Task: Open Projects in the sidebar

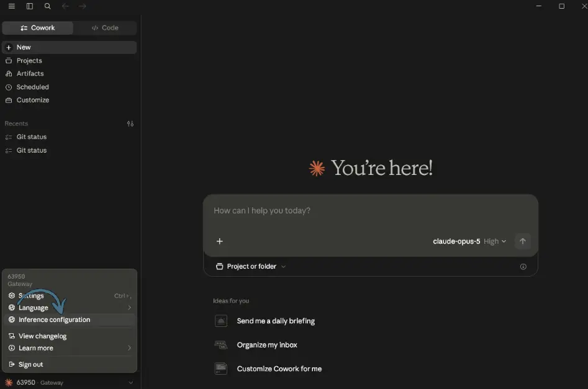Action: click(70, 60)
